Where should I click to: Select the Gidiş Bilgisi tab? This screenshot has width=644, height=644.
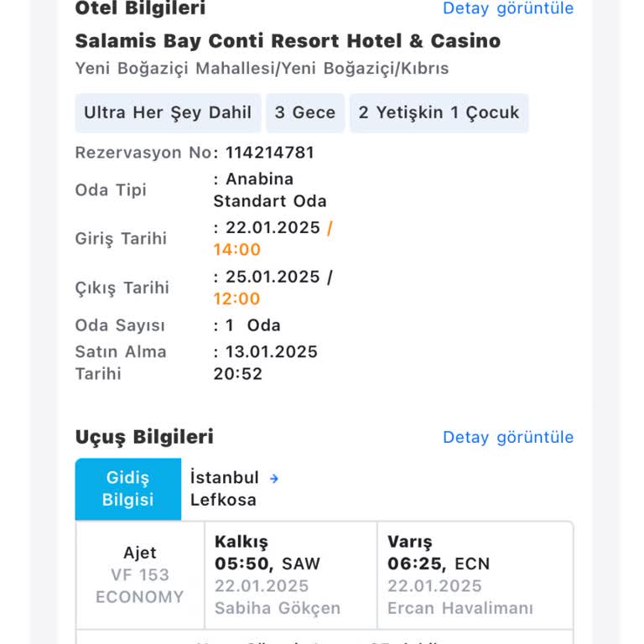click(x=128, y=489)
